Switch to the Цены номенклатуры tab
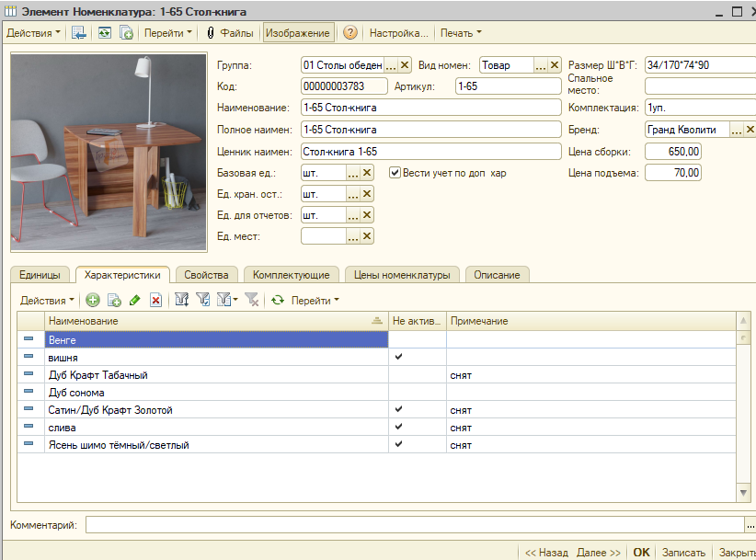The width and height of the screenshot is (756, 560). (x=404, y=275)
